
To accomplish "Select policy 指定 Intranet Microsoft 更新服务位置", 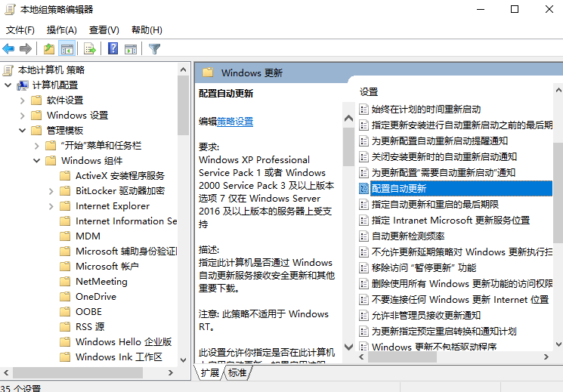I will pos(450,221).
